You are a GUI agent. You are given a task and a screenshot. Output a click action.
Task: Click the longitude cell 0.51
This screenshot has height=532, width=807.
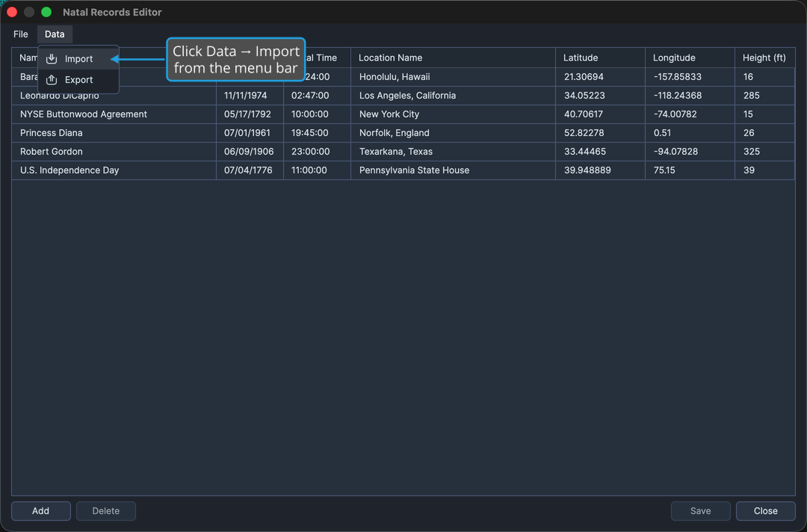(690, 133)
